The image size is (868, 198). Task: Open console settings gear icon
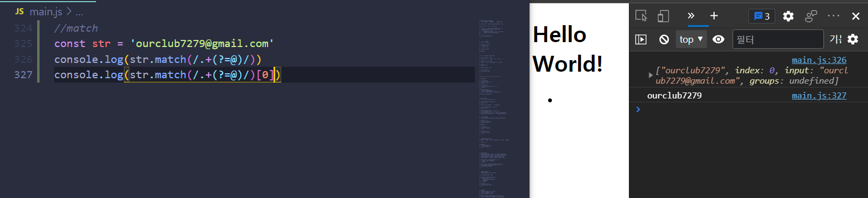coord(853,39)
